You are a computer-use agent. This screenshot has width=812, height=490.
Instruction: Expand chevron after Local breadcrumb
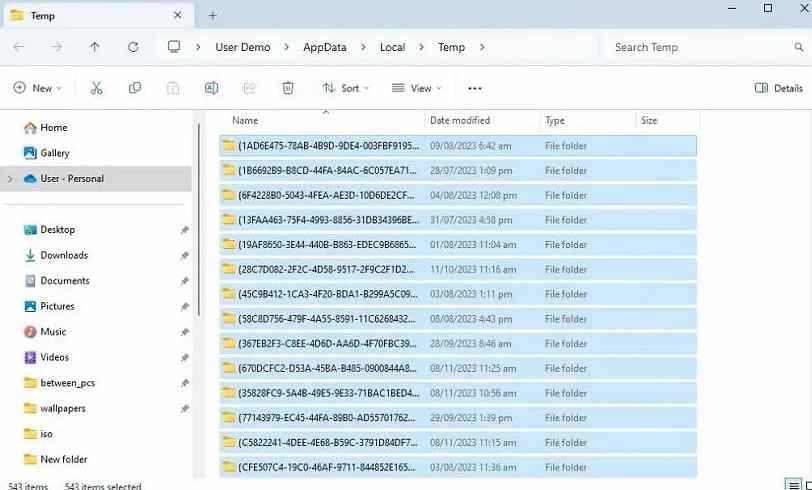pos(422,47)
